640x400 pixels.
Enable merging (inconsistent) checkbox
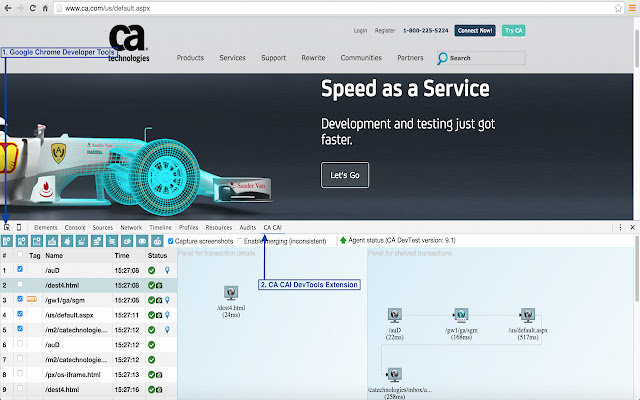click(x=240, y=241)
